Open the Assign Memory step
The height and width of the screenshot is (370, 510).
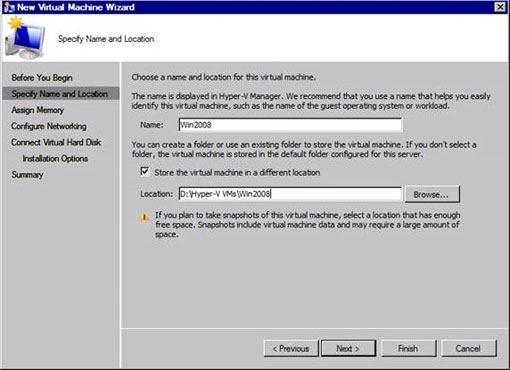(x=38, y=110)
